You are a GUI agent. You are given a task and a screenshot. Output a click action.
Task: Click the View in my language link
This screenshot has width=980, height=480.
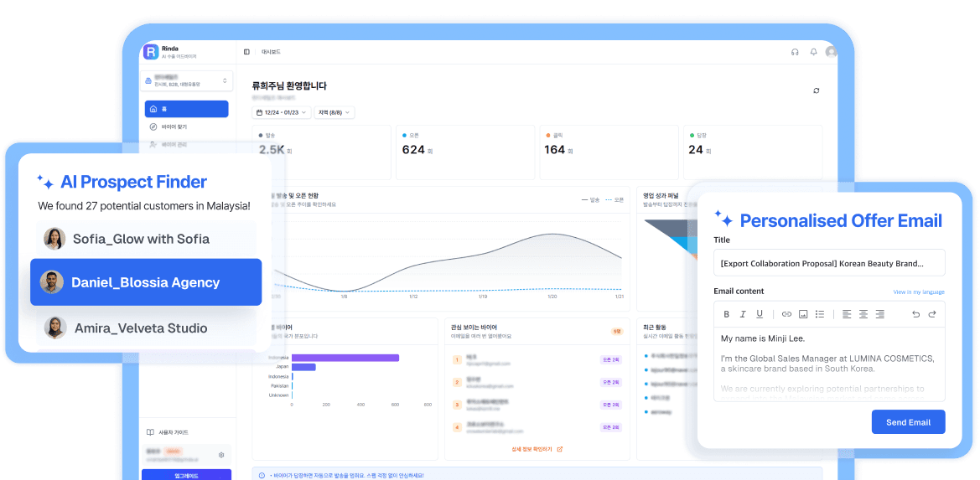pos(919,292)
